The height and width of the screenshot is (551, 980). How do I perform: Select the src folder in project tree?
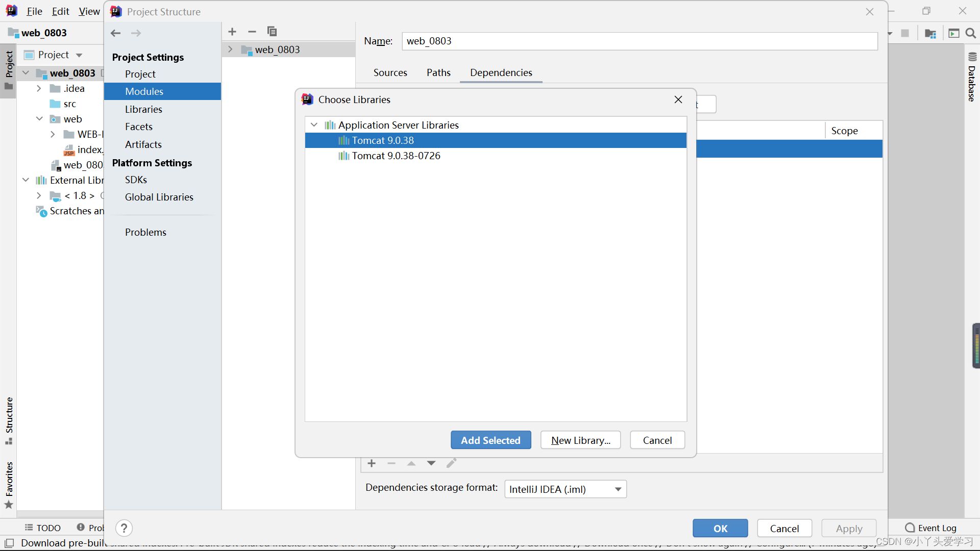[63, 104]
